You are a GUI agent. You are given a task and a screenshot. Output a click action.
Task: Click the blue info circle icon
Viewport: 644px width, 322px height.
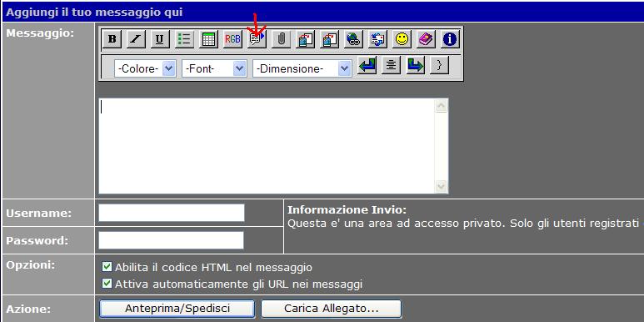pos(450,39)
